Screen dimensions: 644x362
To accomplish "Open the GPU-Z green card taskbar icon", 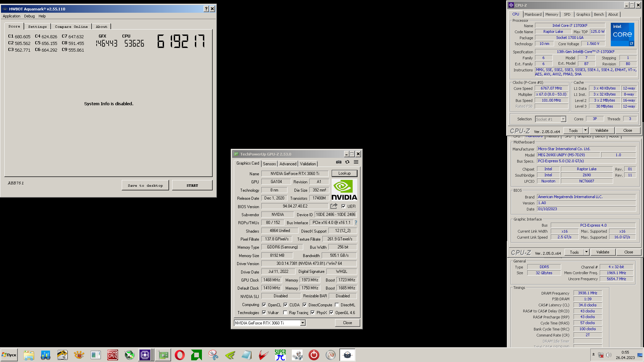I will pos(163,355).
